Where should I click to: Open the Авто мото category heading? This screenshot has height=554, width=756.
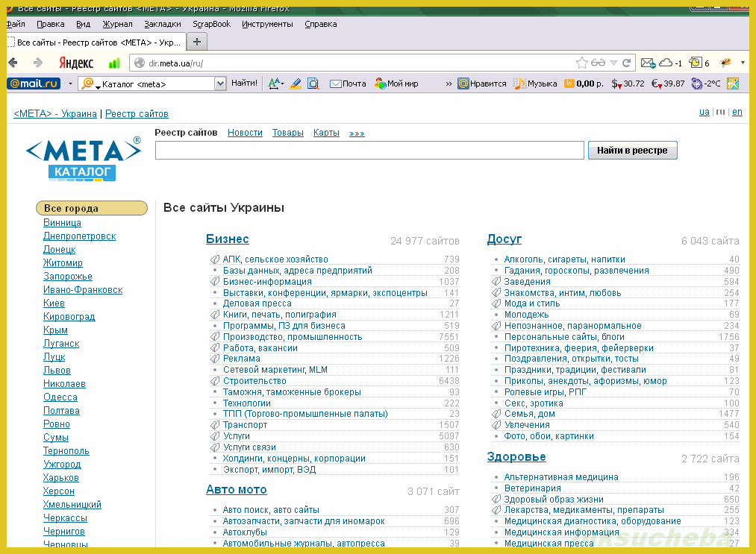tap(237, 489)
